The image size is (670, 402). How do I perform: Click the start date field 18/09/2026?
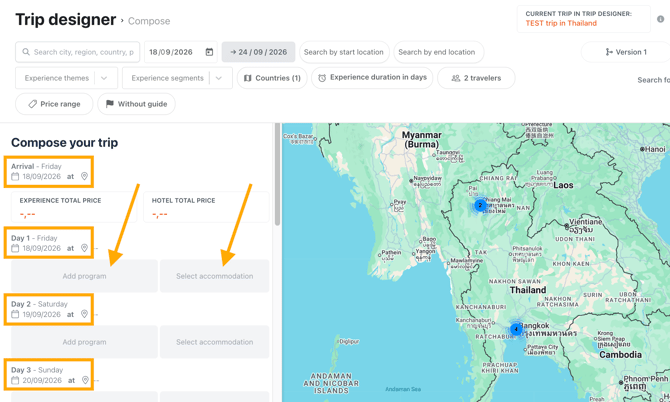point(181,52)
